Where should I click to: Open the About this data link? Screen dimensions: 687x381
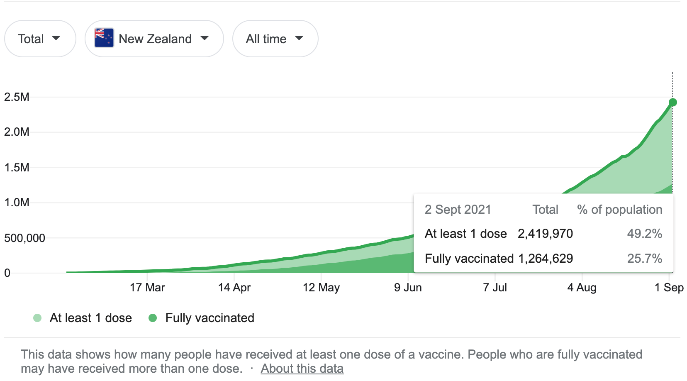pos(302,369)
